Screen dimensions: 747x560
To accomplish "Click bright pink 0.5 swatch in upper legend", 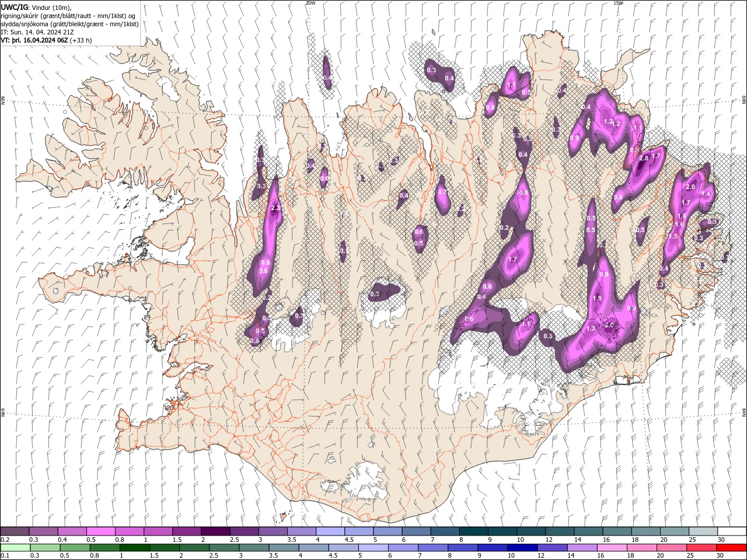I will 100,531.
